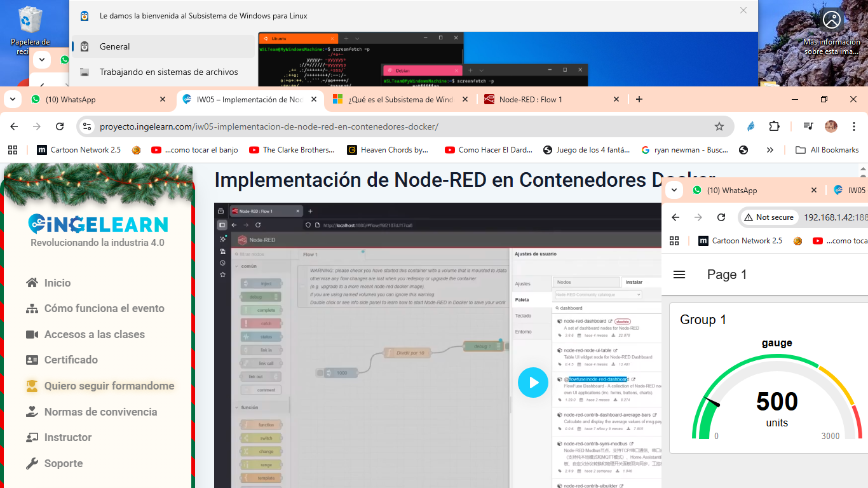Click the bookmark star in the address bar
The image size is (868, 488).
coord(719,126)
